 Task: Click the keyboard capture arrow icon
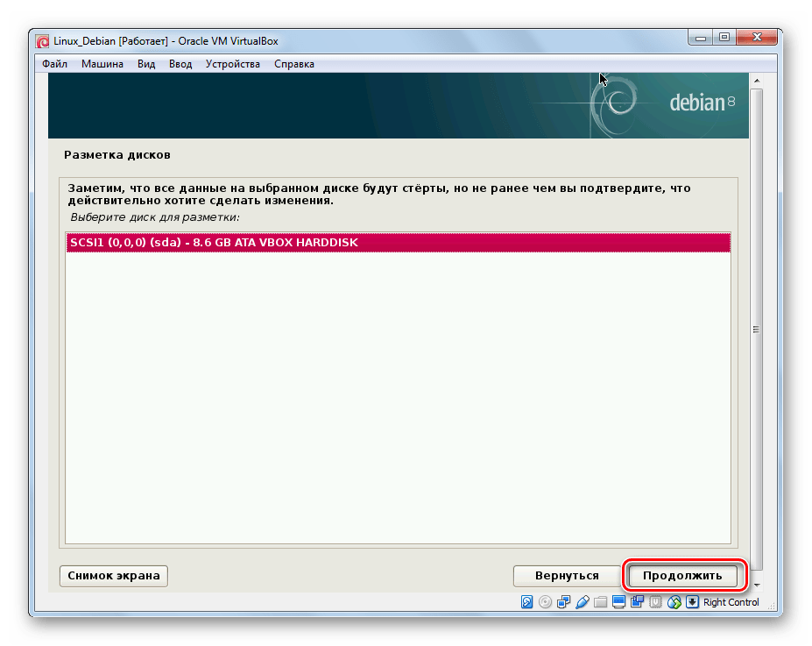(x=692, y=602)
